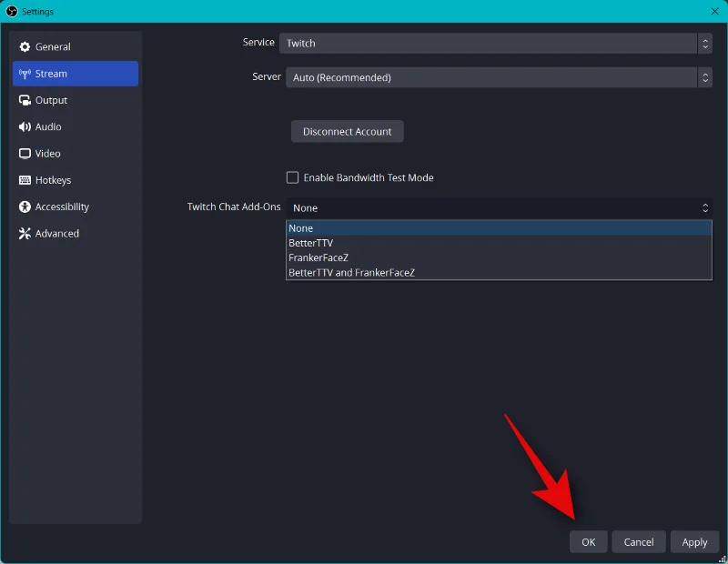Screen dimensions: 728x564
Task: Choose BetterTTV add-on option
Action: pyautogui.click(x=499, y=243)
